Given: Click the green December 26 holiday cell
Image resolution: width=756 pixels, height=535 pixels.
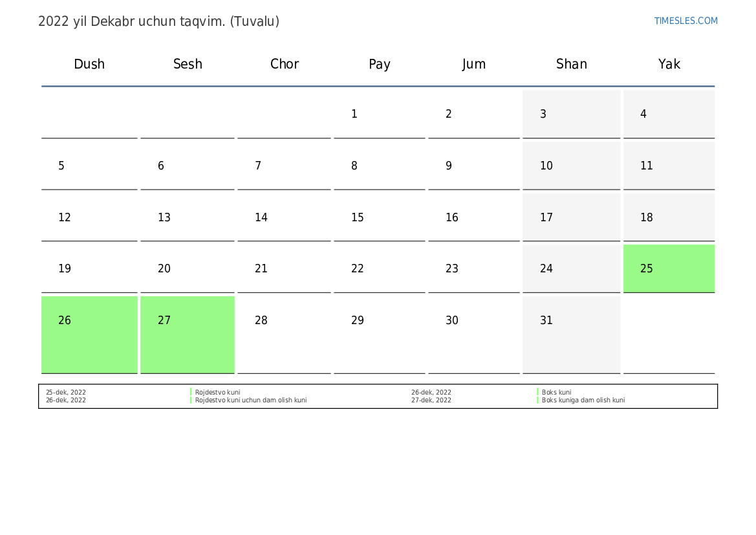Looking at the screenshot, I should (x=89, y=334).
